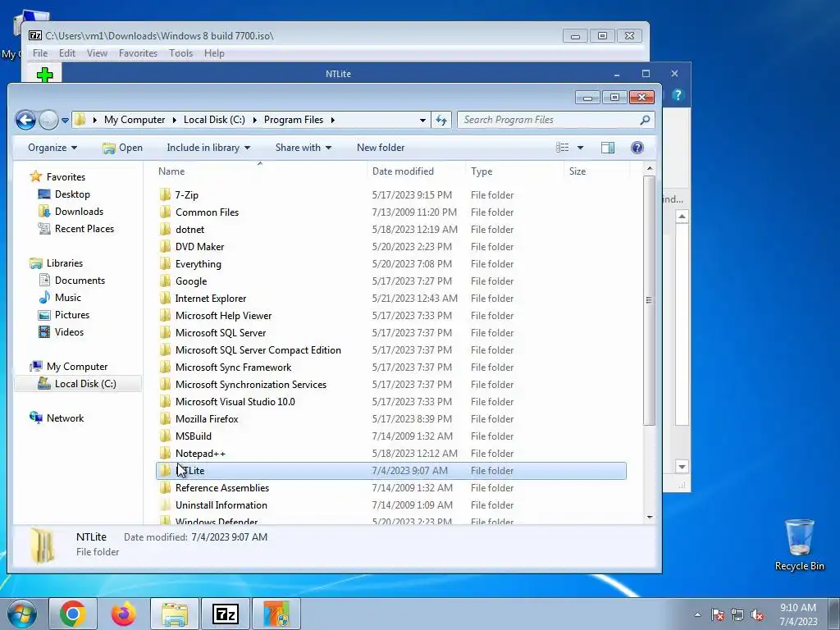Click the search magnifier icon
The image size is (840, 630).
pyautogui.click(x=645, y=120)
